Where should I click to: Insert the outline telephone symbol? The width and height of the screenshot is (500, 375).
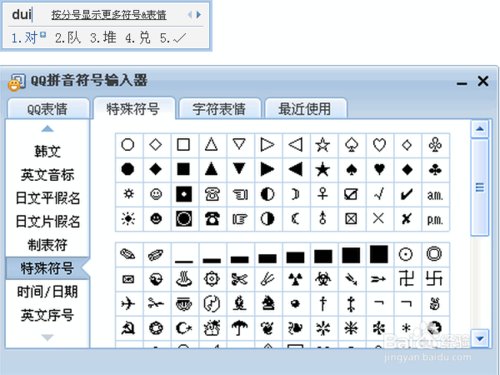click(x=212, y=194)
